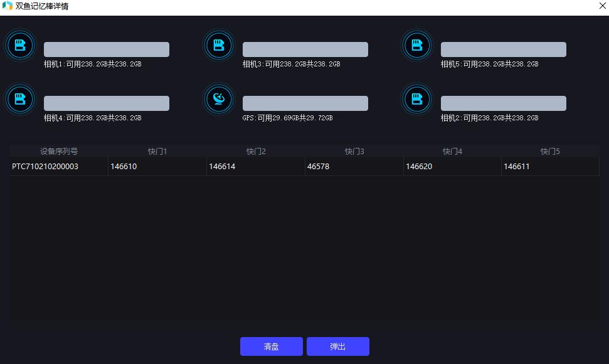Click the 相机1 storage usage bar

(x=107, y=49)
